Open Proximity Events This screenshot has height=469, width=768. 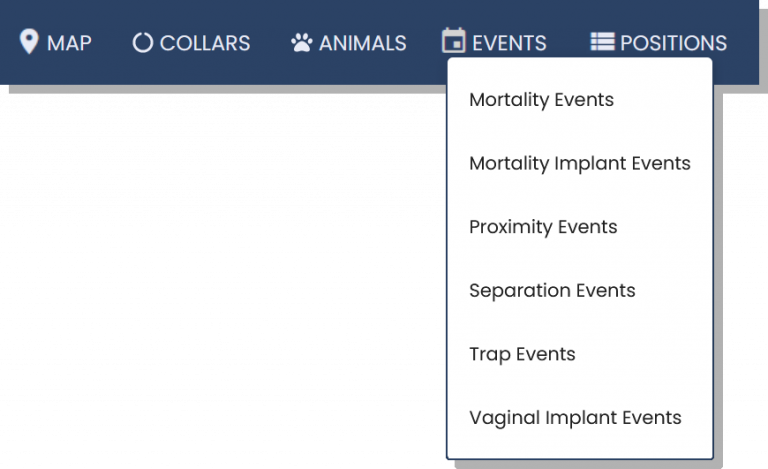point(543,227)
